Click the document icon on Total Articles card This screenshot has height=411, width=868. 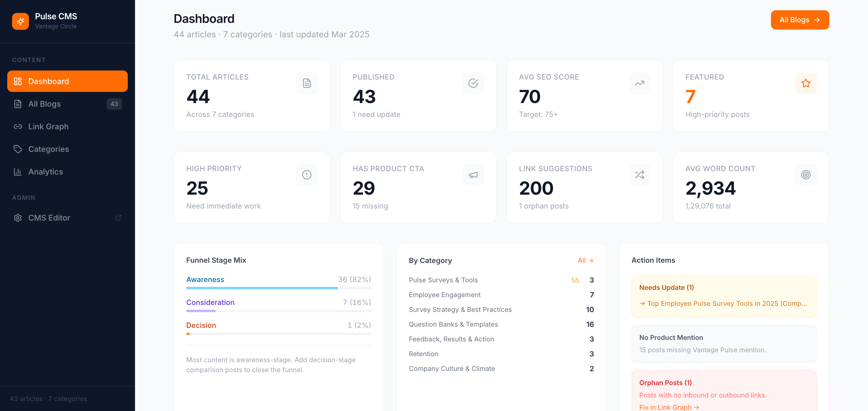click(x=307, y=83)
